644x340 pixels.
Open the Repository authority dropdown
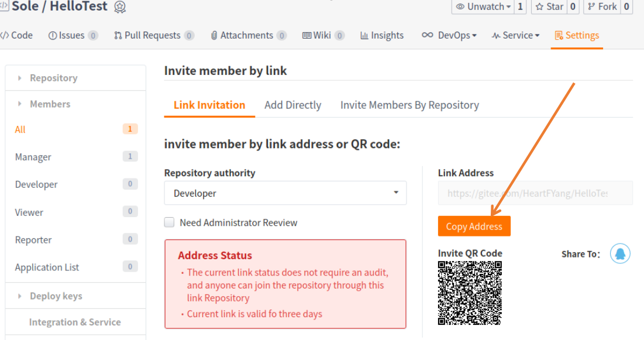coord(285,193)
